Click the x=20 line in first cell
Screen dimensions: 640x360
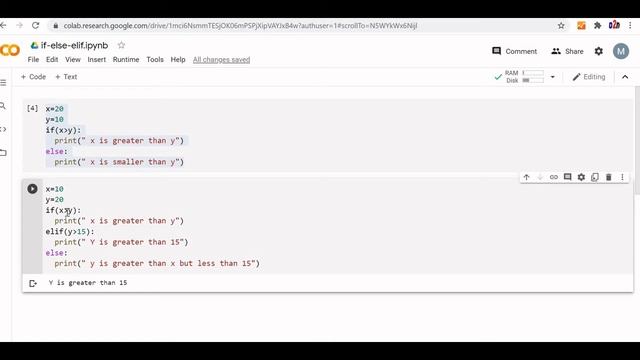coord(55,109)
